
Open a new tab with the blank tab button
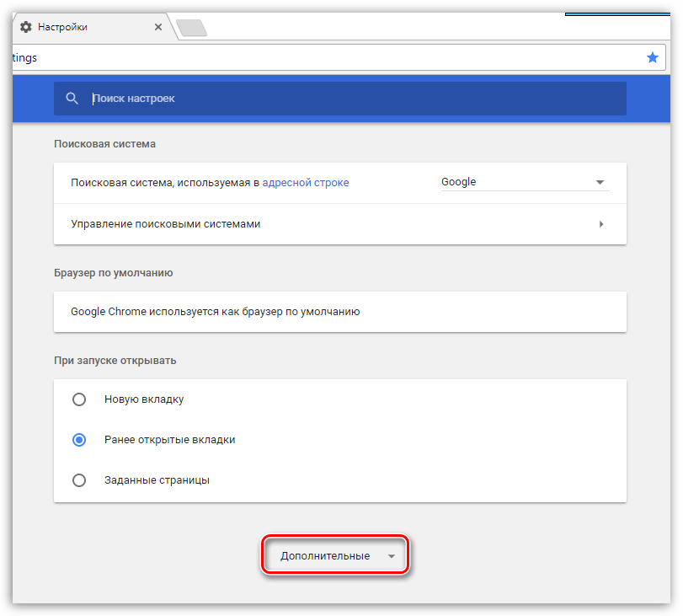192,28
